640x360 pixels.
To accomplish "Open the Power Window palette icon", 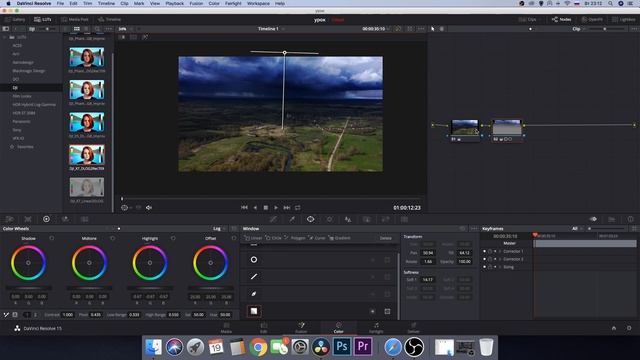I will click(x=311, y=219).
